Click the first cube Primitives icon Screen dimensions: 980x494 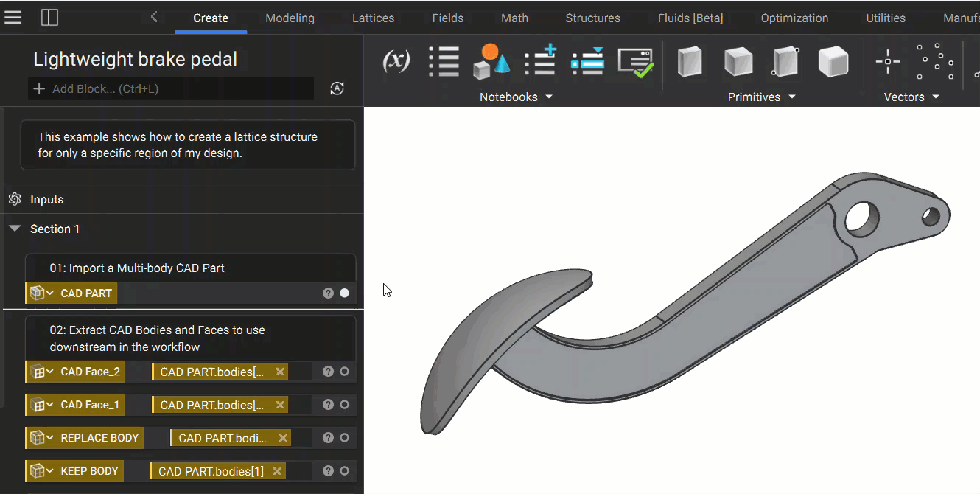(690, 62)
